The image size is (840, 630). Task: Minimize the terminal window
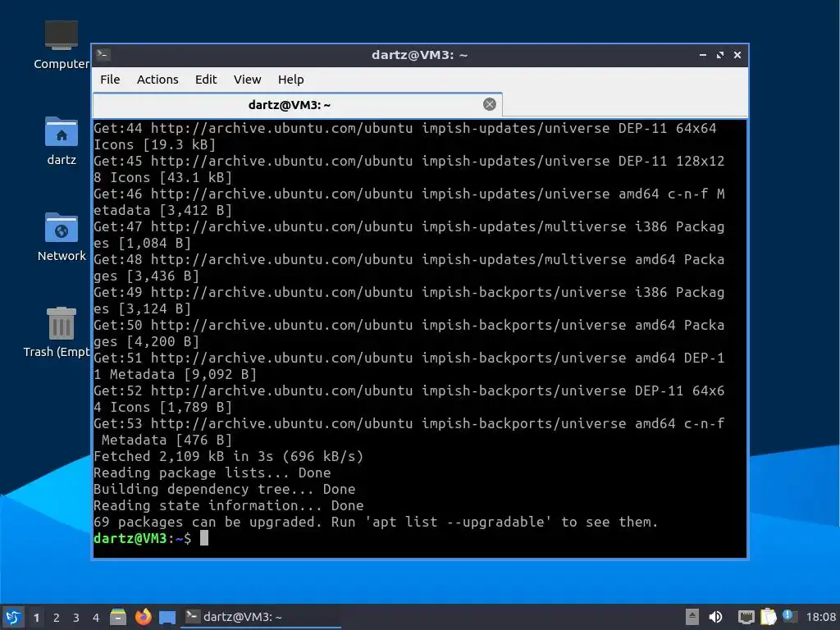pos(702,55)
